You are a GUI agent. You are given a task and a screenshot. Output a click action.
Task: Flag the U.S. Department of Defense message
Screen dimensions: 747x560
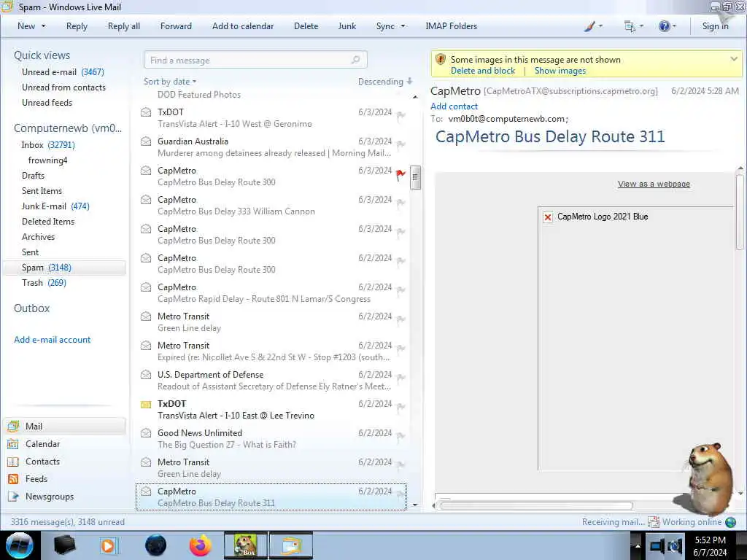[x=400, y=378]
